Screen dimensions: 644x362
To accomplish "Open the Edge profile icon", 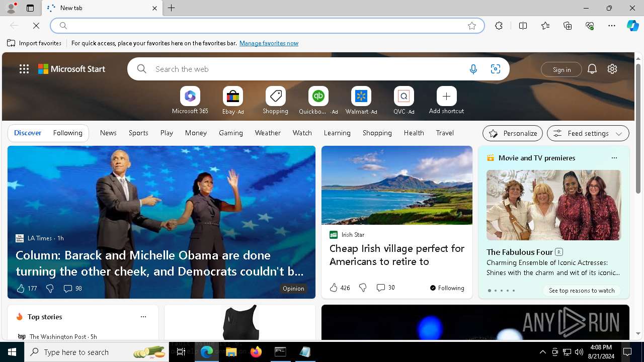I will 11,8.
